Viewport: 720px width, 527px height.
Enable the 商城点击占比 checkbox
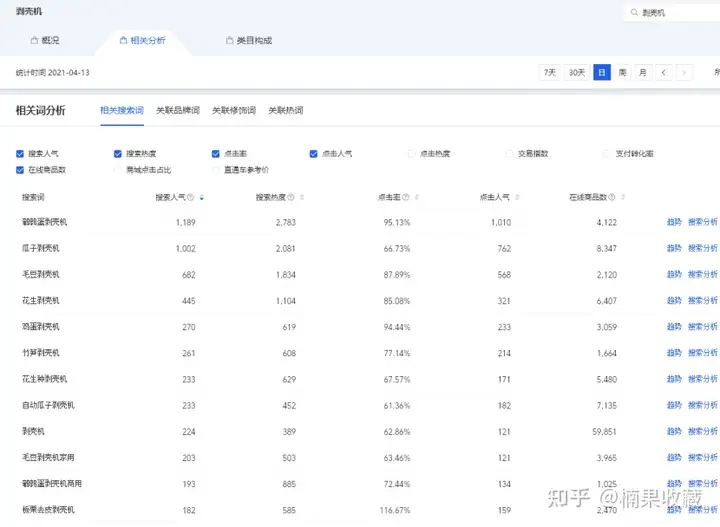118,170
